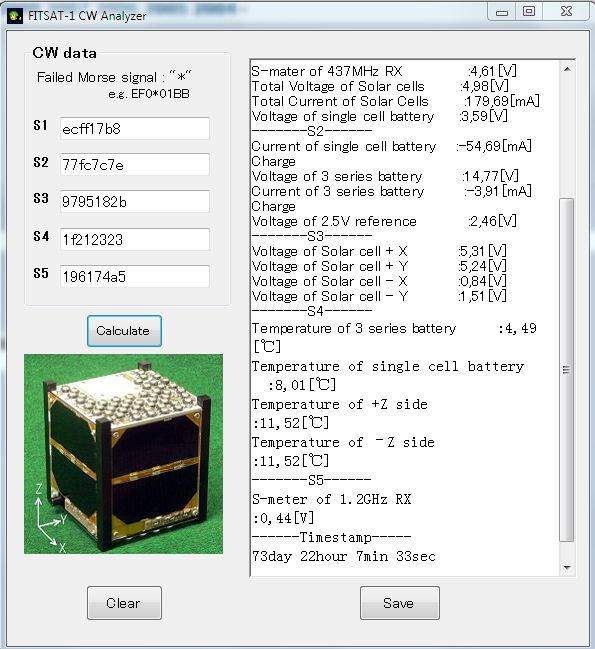Click the scrollbar track above the thumb
The width and height of the screenshot is (595, 649).
click(x=567, y=137)
